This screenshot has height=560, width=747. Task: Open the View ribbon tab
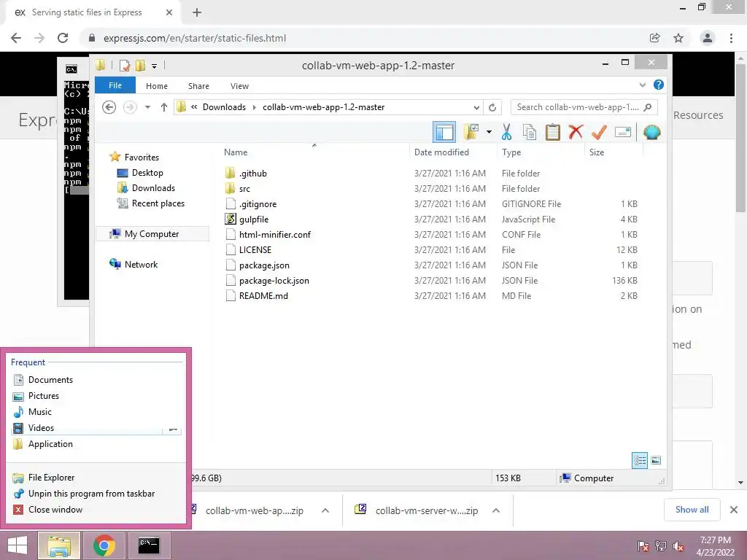[x=239, y=86]
